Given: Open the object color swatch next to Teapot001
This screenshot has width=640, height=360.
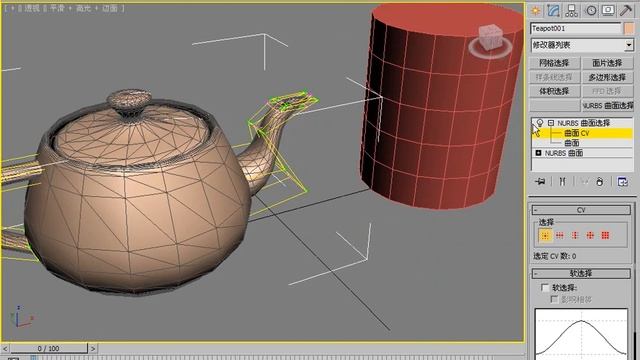Looking at the screenshot, I should tap(629, 29).
